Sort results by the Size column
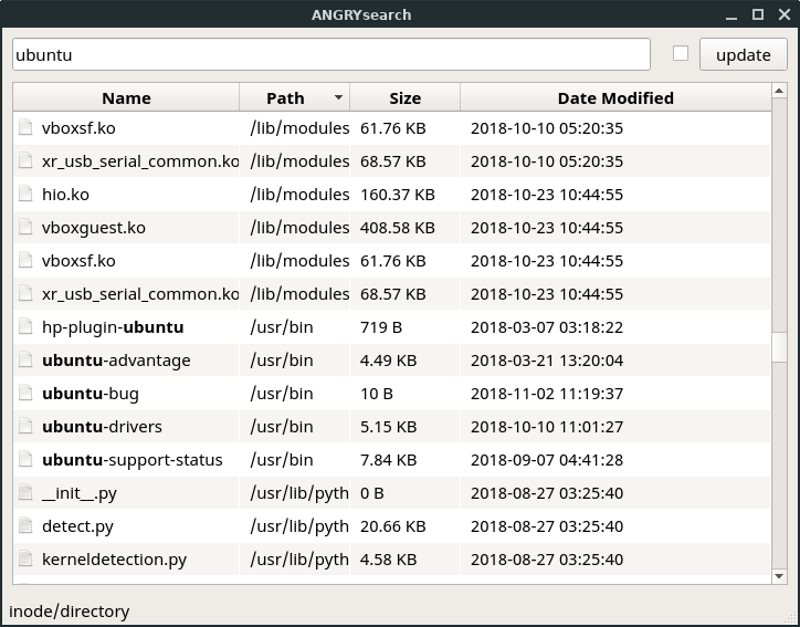Image resolution: width=800 pixels, height=627 pixels. (x=405, y=97)
